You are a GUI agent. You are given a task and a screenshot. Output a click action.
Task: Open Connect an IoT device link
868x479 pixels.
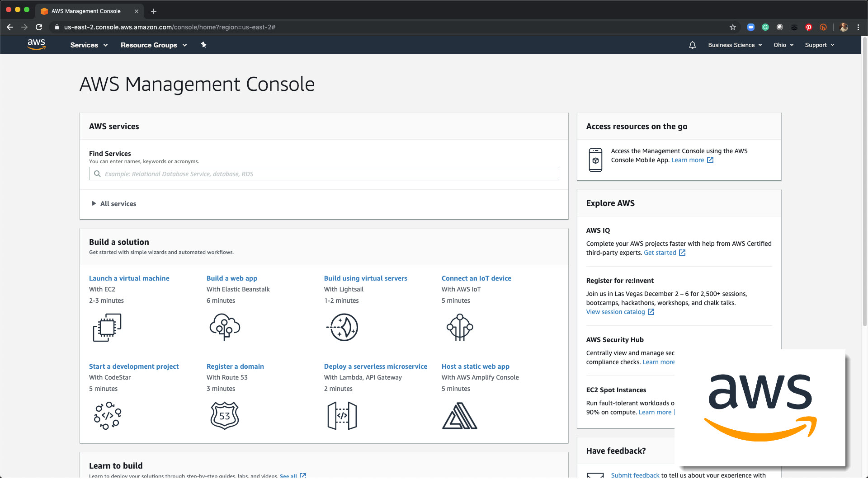[476, 278]
